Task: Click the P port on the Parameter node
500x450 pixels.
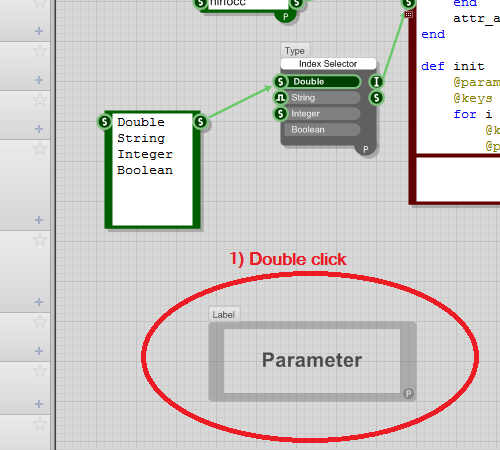Action: pos(408,394)
